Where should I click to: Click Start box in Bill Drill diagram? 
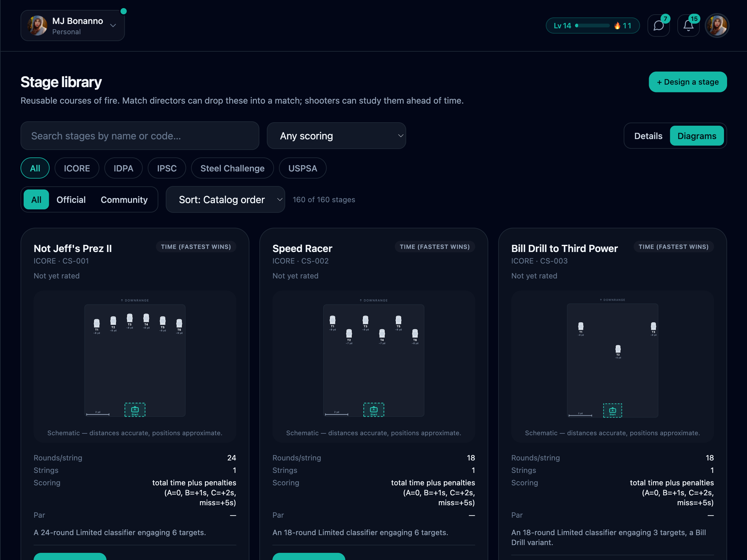(612, 410)
